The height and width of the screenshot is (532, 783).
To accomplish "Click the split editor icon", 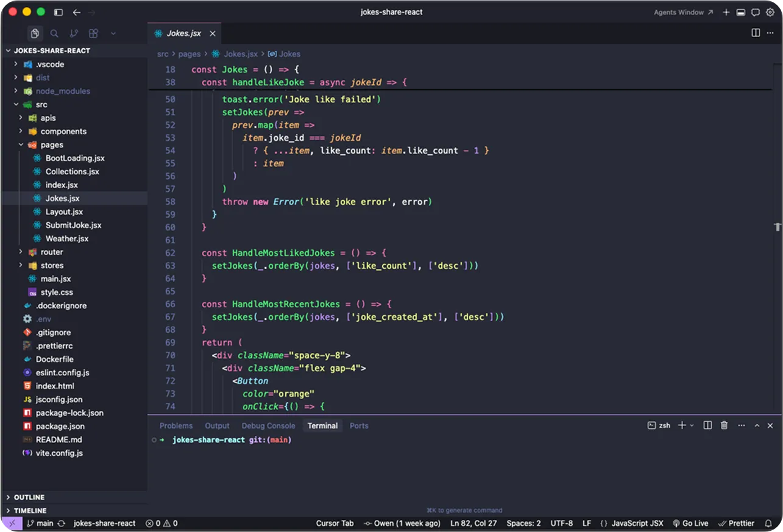I will click(x=756, y=33).
